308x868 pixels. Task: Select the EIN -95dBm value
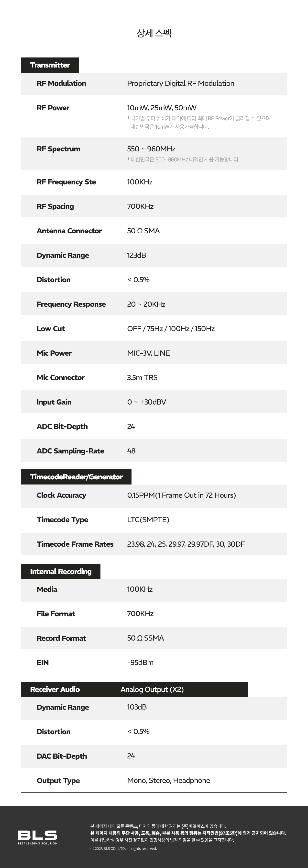coord(140,663)
